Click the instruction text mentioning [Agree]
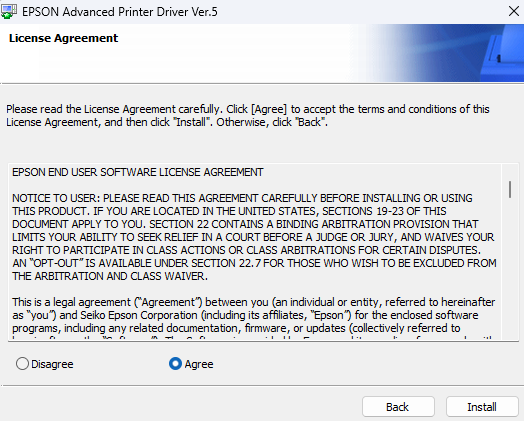The width and height of the screenshot is (524, 421). 248,109
